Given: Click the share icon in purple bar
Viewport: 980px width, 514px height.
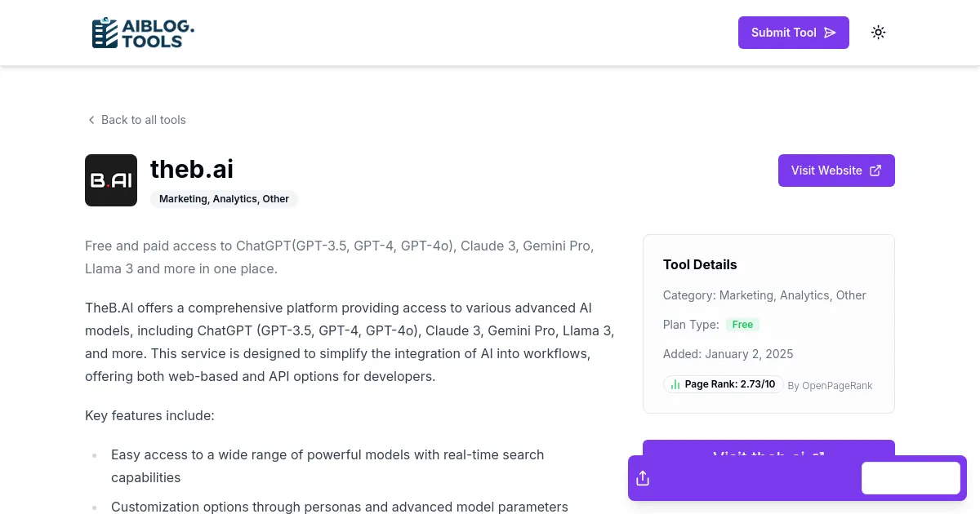Looking at the screenshot, I should (643, 478).
